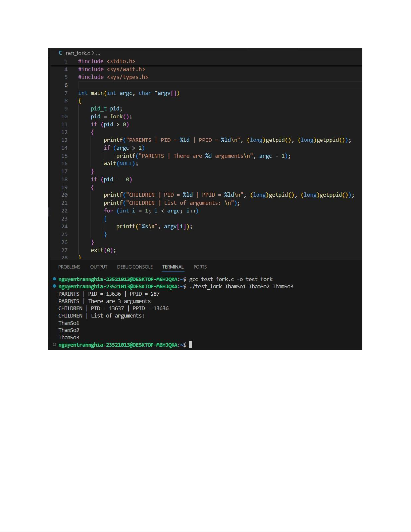Click the hollow marker beside the last prompt

coord(54,345)
